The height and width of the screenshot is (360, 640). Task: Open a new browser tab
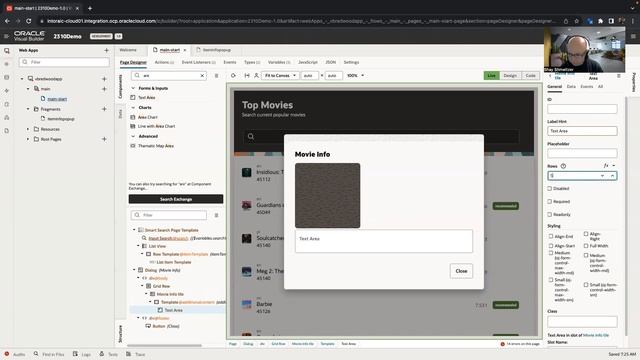coord(90,8)
